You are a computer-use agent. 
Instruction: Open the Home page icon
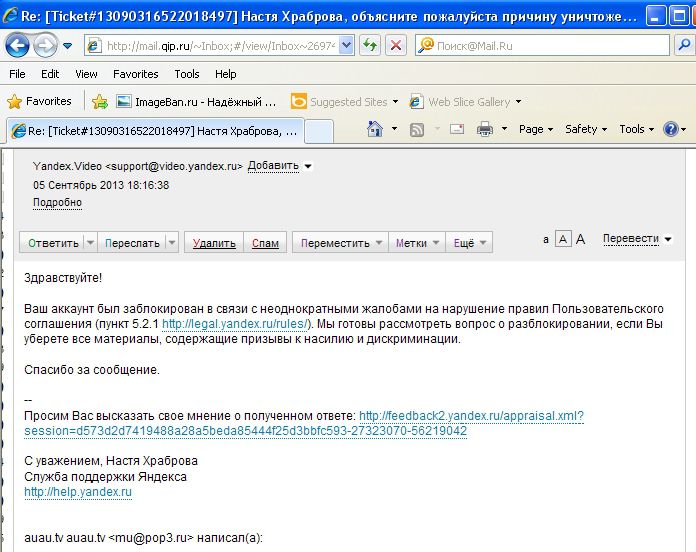tap(375, 129)
